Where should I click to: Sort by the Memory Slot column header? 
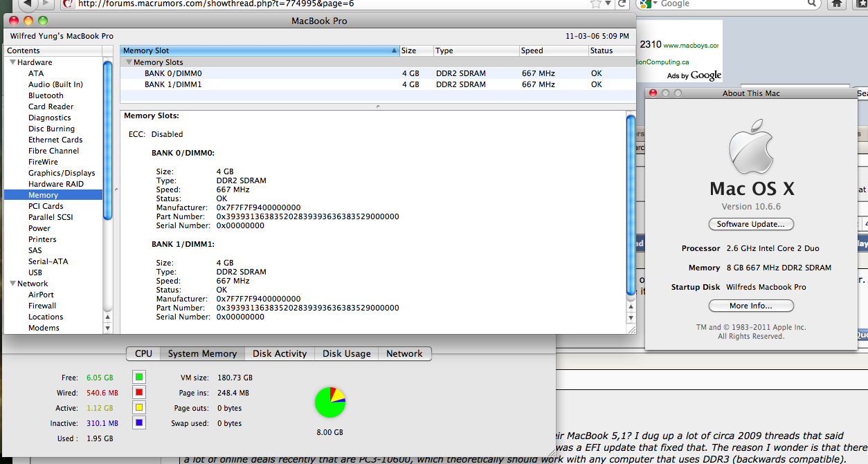[x=260, y=50]
